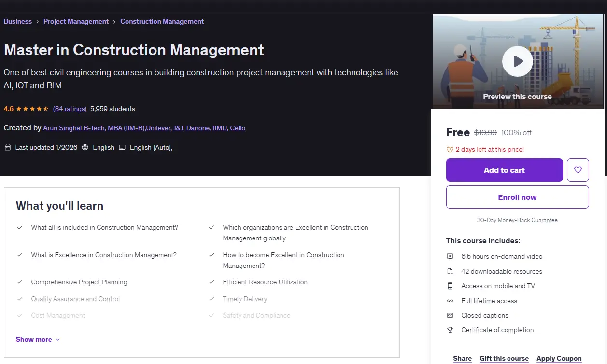This screenshot has width=607, height=364.
Task: Click the Master in Construction Management title
Action: pyautogui.click(x=134, y=50)
